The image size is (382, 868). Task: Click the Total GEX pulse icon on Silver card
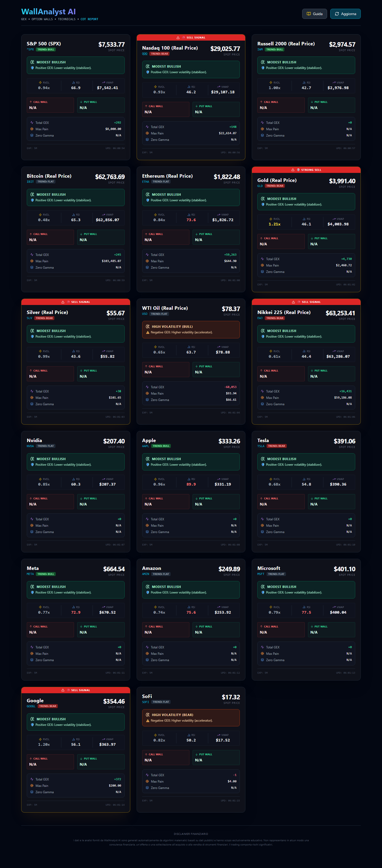[32, 391]
